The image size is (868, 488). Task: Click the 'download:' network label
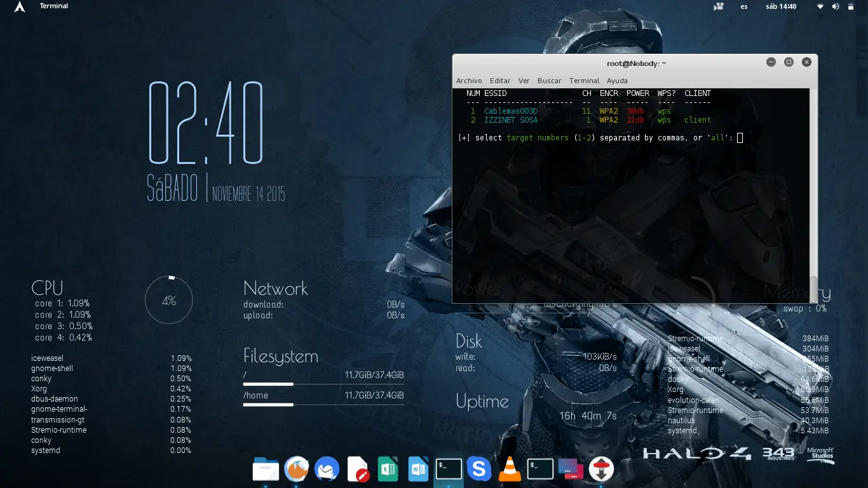coord(264,305)
